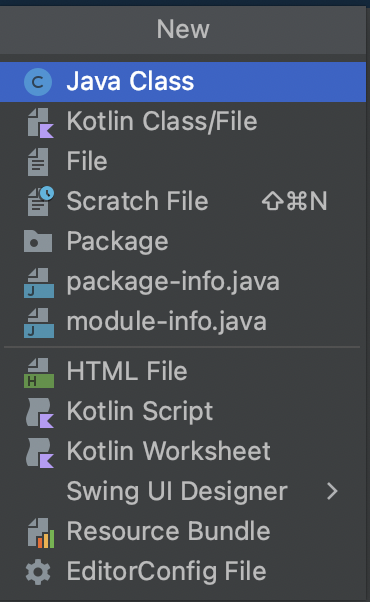Select Java Class menu entry
This screenshot has height=602, width=370.
pyautogui.click(x=183, y=82)
